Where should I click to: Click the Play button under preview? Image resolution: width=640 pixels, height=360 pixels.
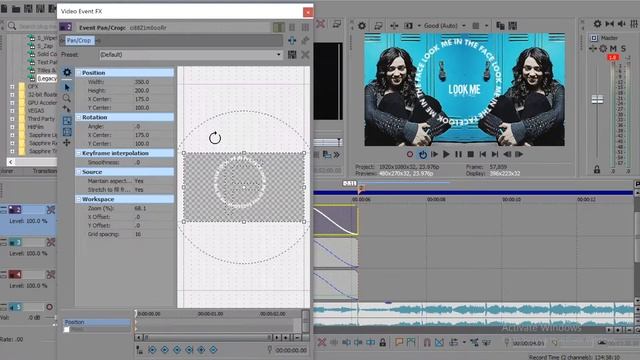point(446,154)
